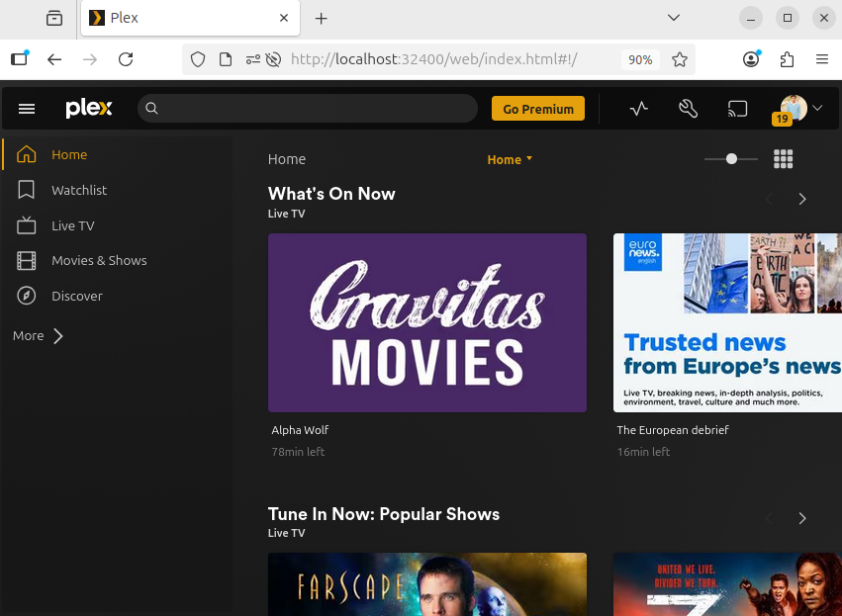Click the Plex logo
Screen dimensions: 842x616
(x=89, y=109)
